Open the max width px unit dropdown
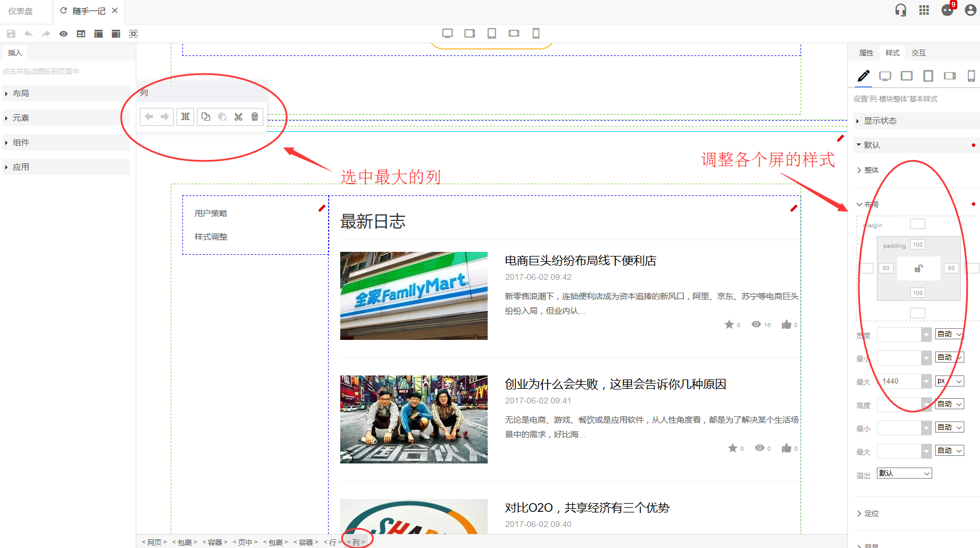 tap(949, 381)
